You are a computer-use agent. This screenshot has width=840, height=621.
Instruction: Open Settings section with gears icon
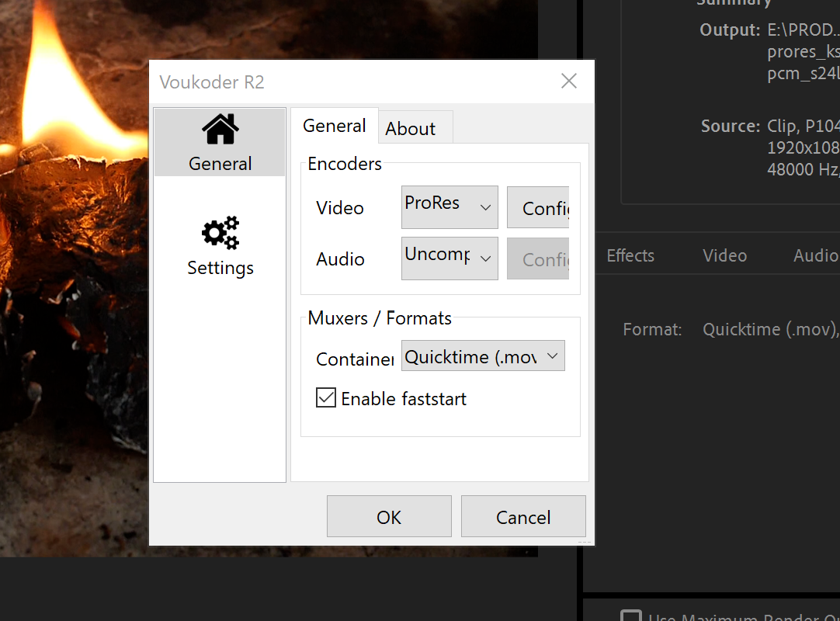tap(220, 247)
